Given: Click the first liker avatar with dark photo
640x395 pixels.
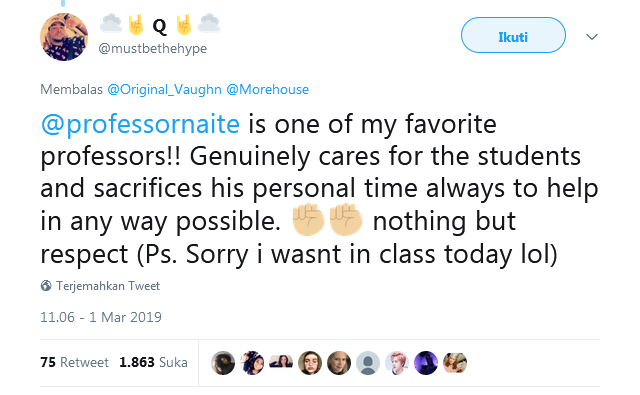Looking at the screenshot, I should pos(223,363).
